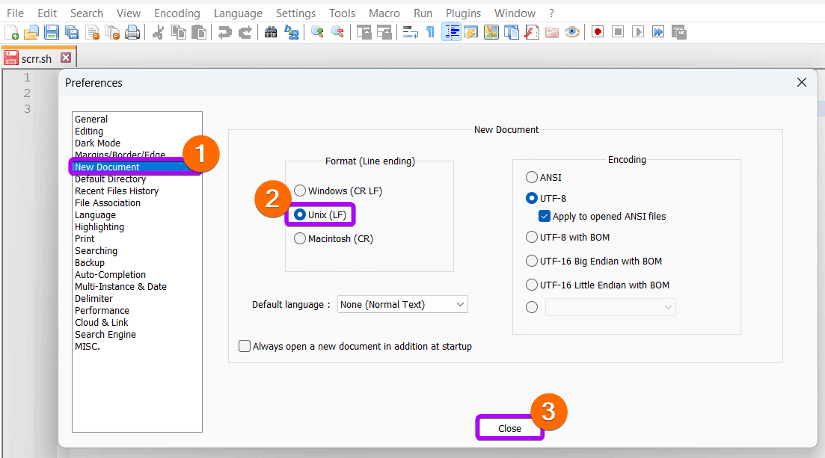Click the Undo arrow icon

point(225,33)
